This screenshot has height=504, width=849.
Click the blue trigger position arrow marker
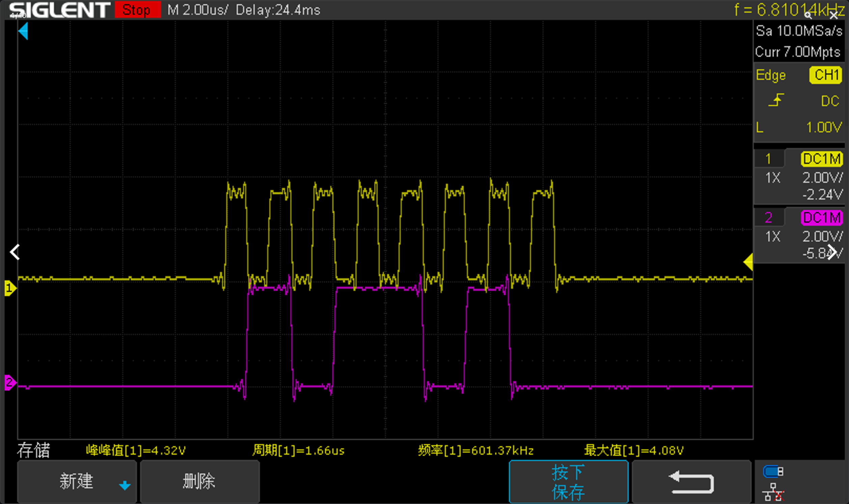tap(23, 31)
